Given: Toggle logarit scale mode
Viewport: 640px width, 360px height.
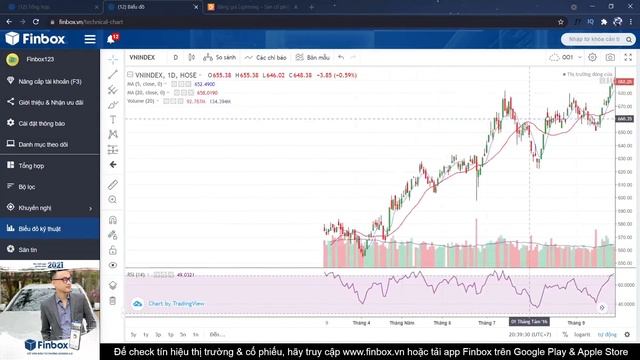Looking at the screenshot, I should pos(582,334).
